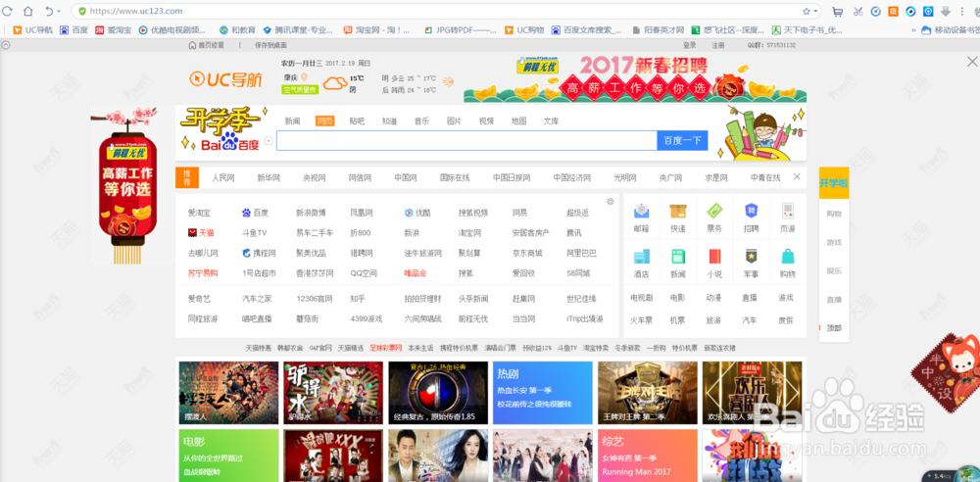Collapse the page top bar with the round arrow
The image size is (980, 482).
[6, 45]
